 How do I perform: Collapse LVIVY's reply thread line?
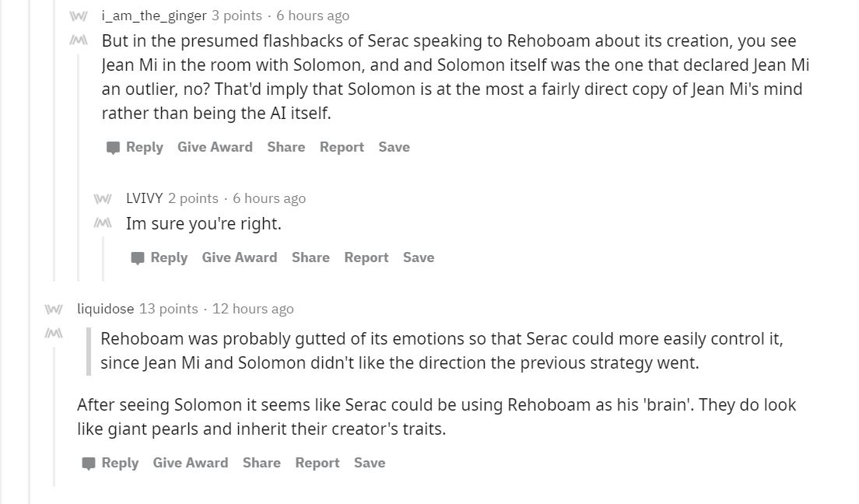tap(103, 258)
